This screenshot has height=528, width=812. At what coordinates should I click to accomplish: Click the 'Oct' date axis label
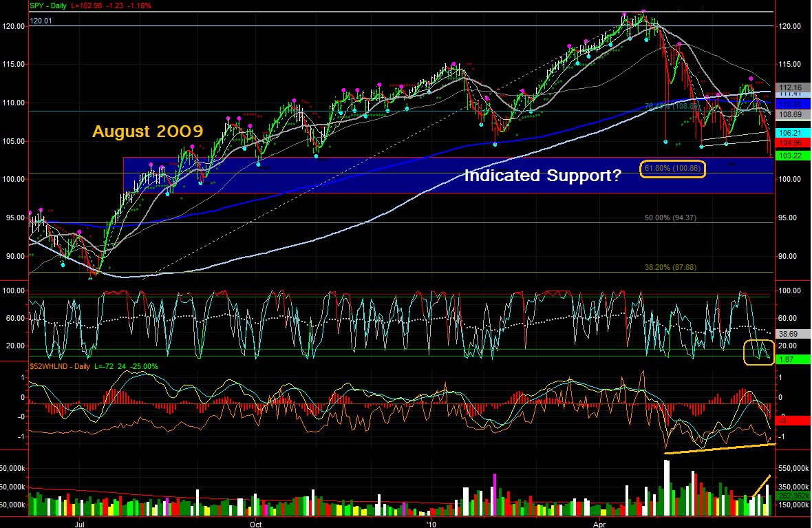click(x=256, y=524)
